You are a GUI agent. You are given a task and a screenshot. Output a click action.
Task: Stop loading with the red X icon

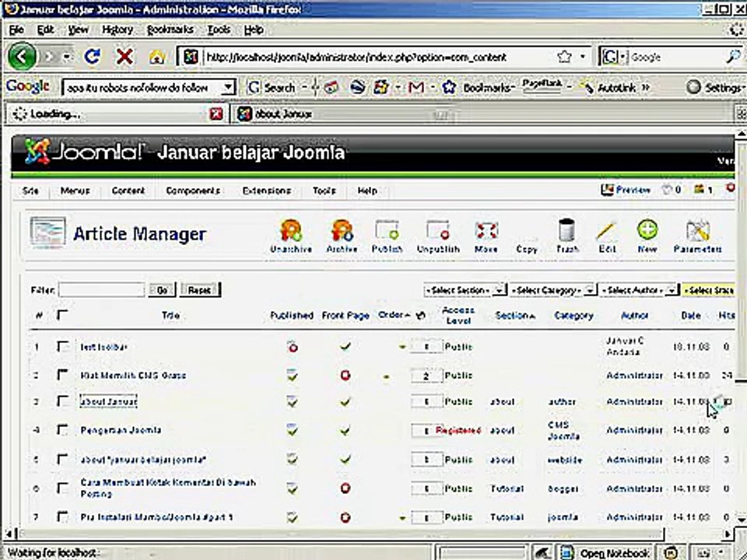point(124,57)
